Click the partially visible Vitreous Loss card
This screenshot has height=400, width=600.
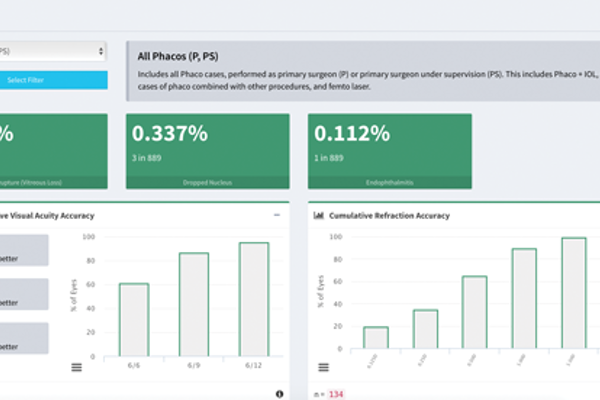54,150
